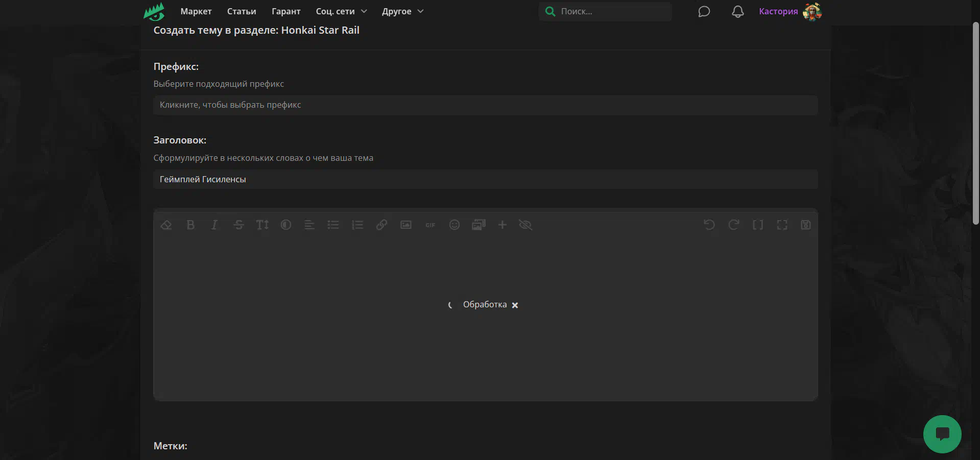Switch editor to fullscreen mode
The width and height of the screenshot is (980, 460).
tap(782, 225)
